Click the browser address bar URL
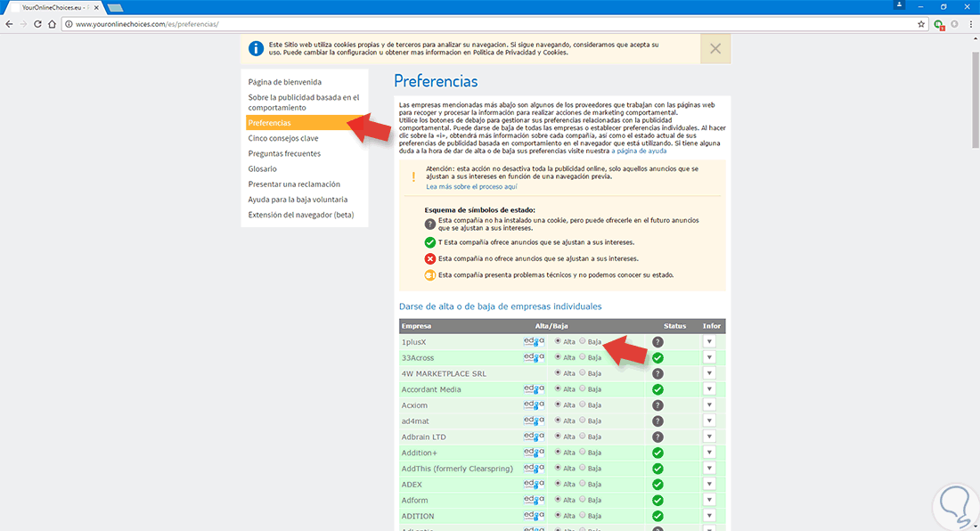 coord(147,24)
